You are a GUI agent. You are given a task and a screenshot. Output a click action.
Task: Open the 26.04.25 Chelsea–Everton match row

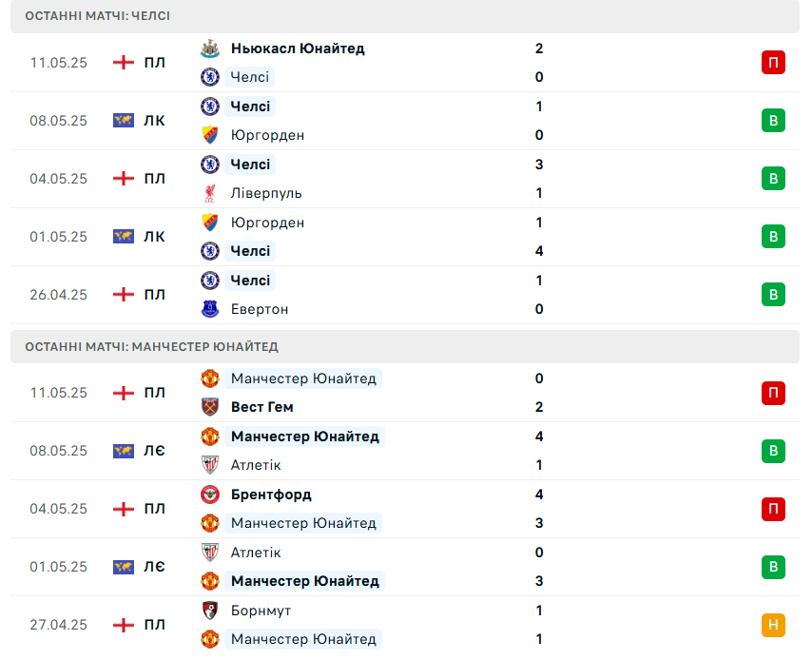[x=405, y=295]
